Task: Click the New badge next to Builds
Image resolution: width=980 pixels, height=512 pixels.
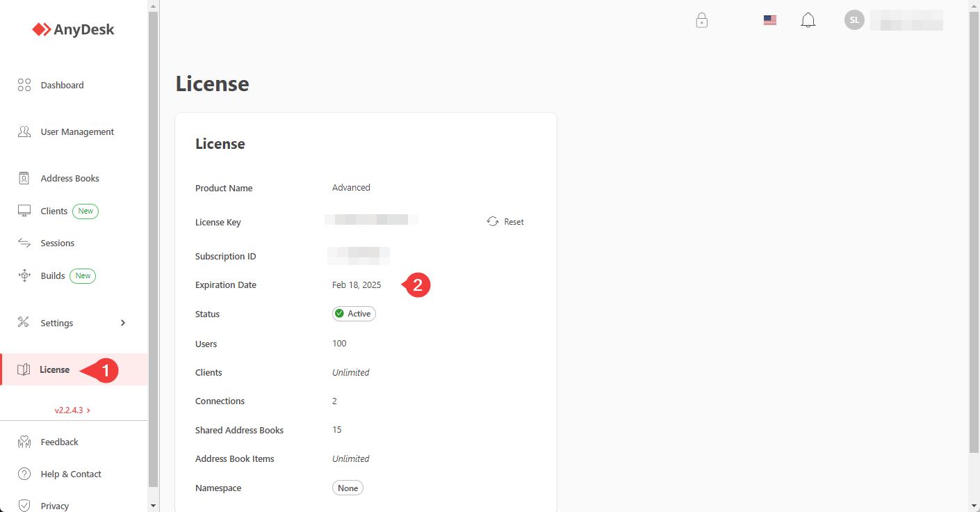Action: (83, 275)
